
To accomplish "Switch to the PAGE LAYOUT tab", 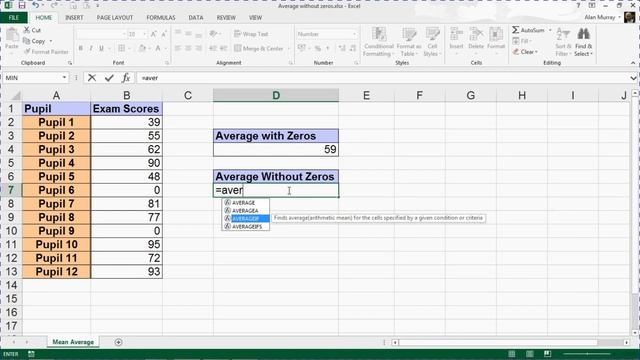I will [x=115, y=18].
